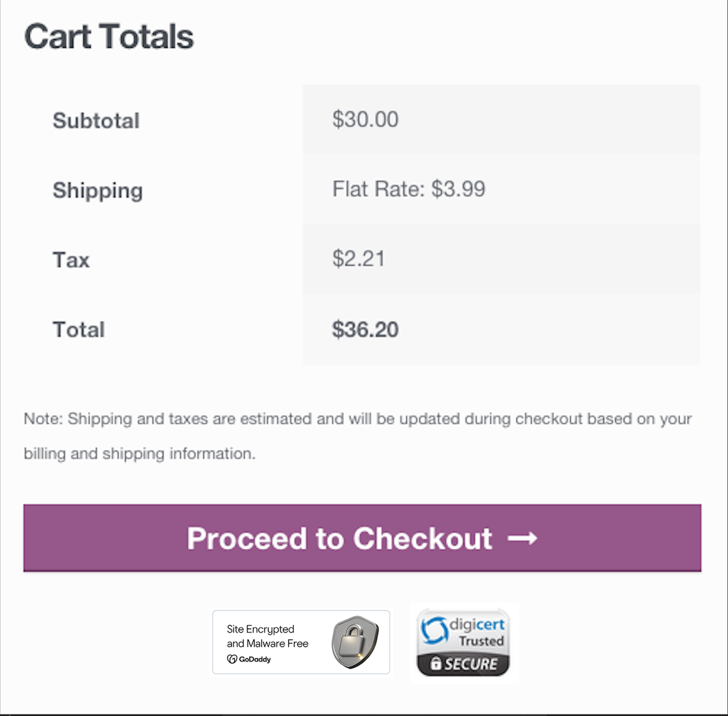
Task: Click the Site Encrypted security badge
Action: click(301, 642)
